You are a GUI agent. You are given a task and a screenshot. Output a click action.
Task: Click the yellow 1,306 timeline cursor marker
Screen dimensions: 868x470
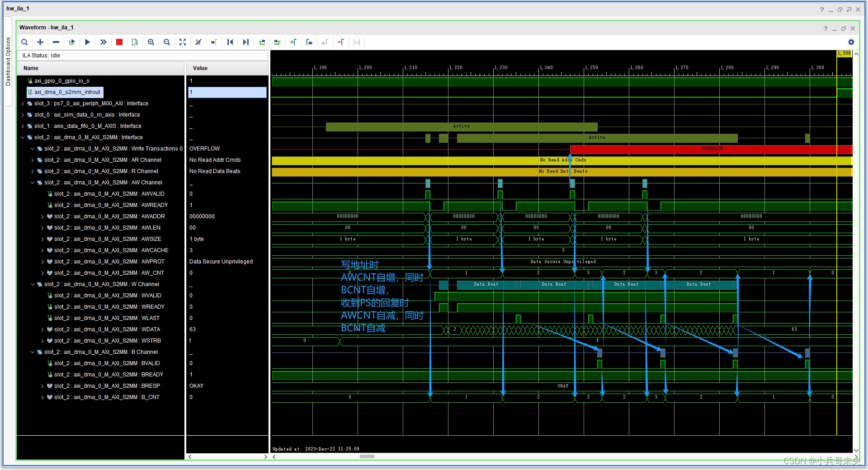(x=844, y=53)
